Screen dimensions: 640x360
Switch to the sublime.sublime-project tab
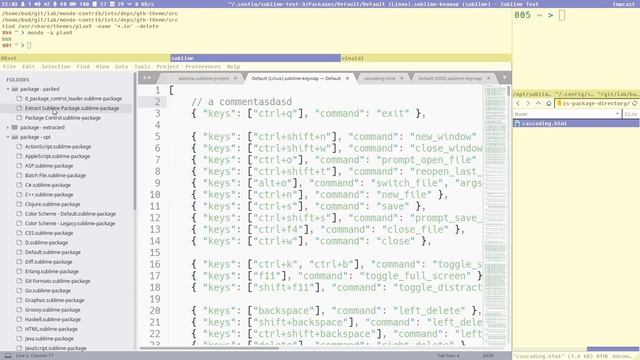203,78
